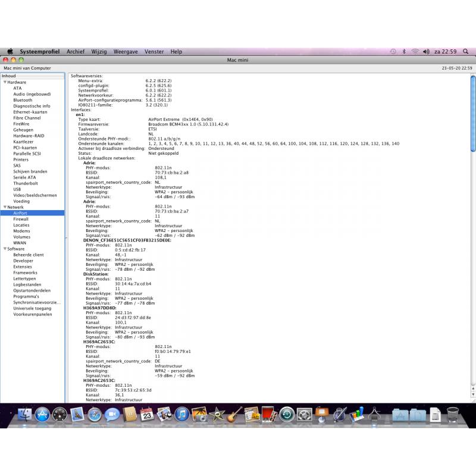
Task: Select Ethernet-kaarten in sidebar
Action: pos(30,112)
